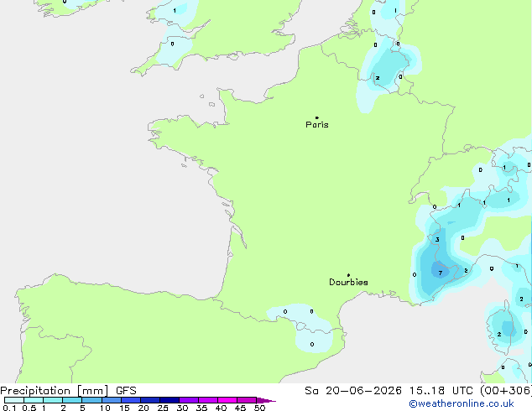Pick the legend swatch between 15 and 20

(130, 400)
